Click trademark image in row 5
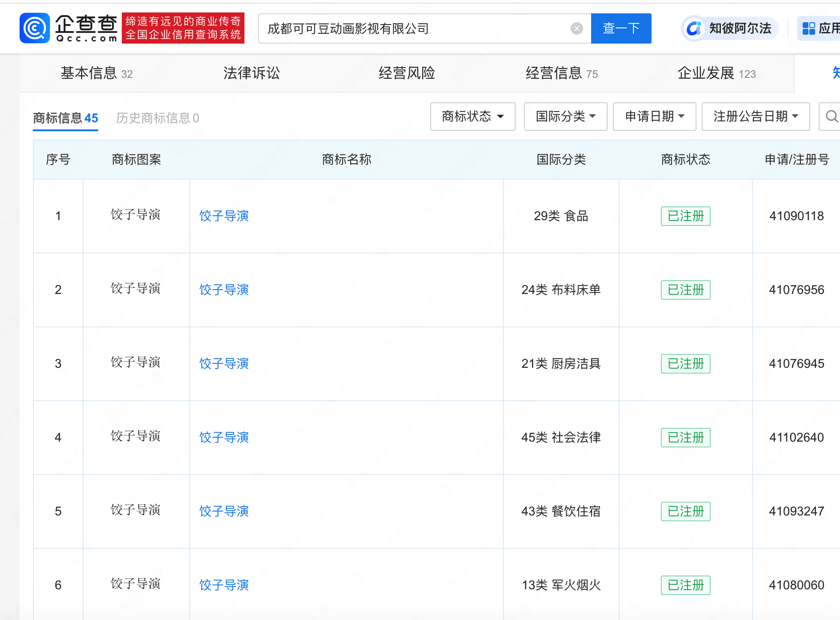Screen dimensions: 840x620 (136, 510)
